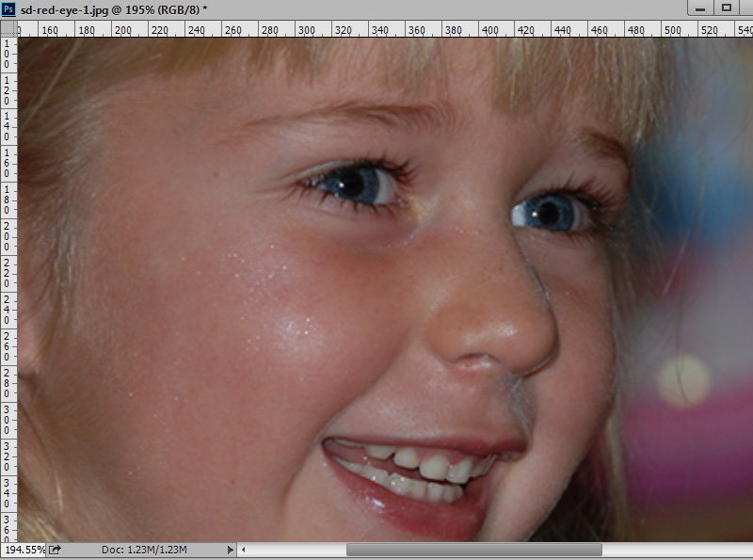The height and width of the screenshot is (560, 753).
Task: Maximize the document window
Action: point(727,8)
